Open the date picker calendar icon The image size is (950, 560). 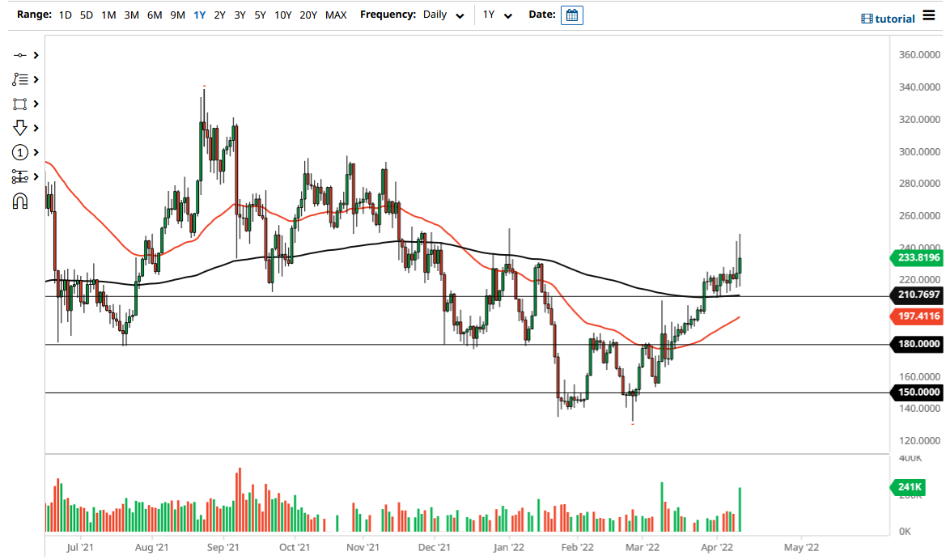572,15
